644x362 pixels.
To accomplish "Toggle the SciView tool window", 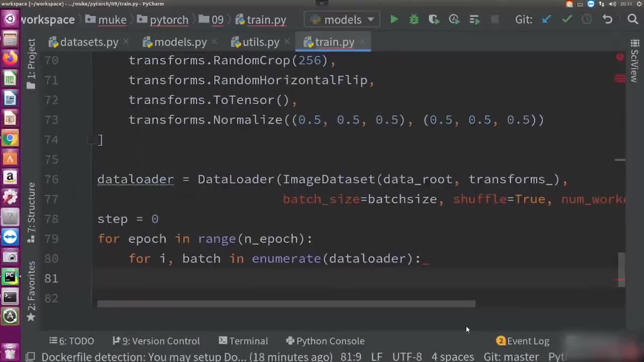I will pyautogui.click(x=634, y=62).
